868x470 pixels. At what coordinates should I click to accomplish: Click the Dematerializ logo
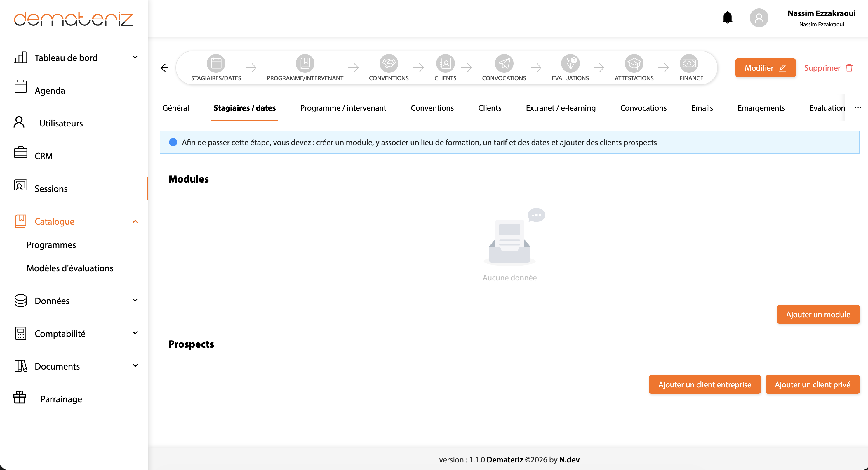tap(73, 19)
